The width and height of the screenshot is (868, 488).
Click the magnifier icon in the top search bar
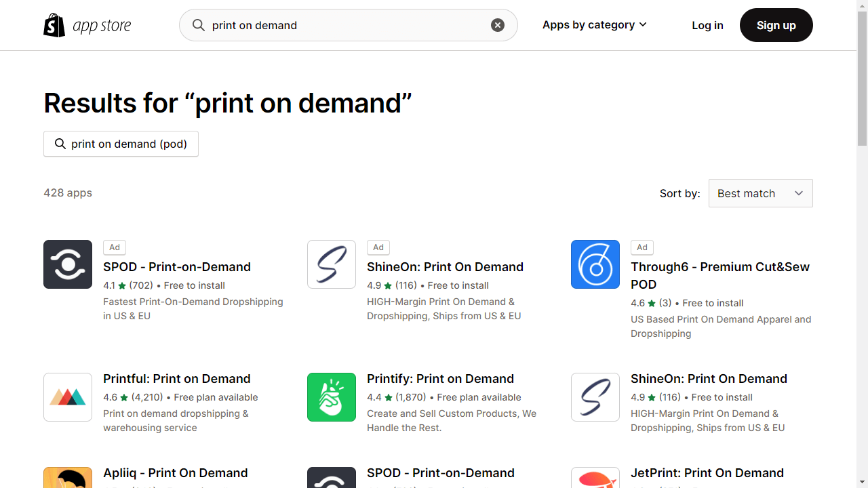point(198,25)
